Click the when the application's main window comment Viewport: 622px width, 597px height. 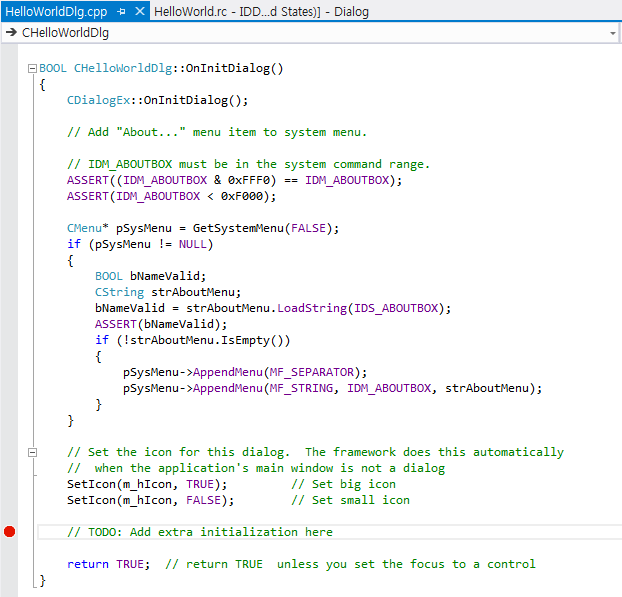click(x=256, y=468)
